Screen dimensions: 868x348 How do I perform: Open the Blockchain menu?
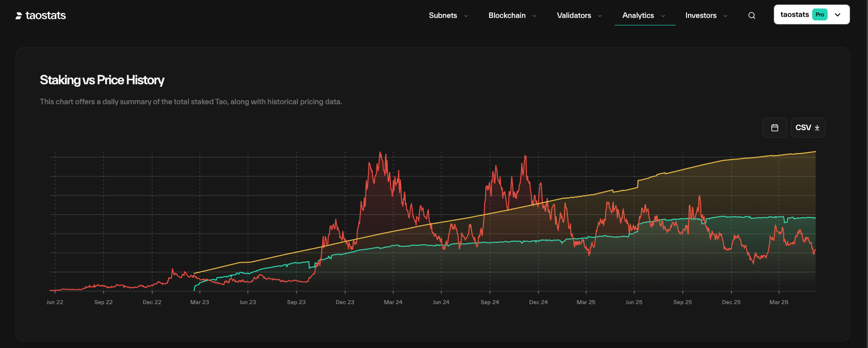[507, 15]
